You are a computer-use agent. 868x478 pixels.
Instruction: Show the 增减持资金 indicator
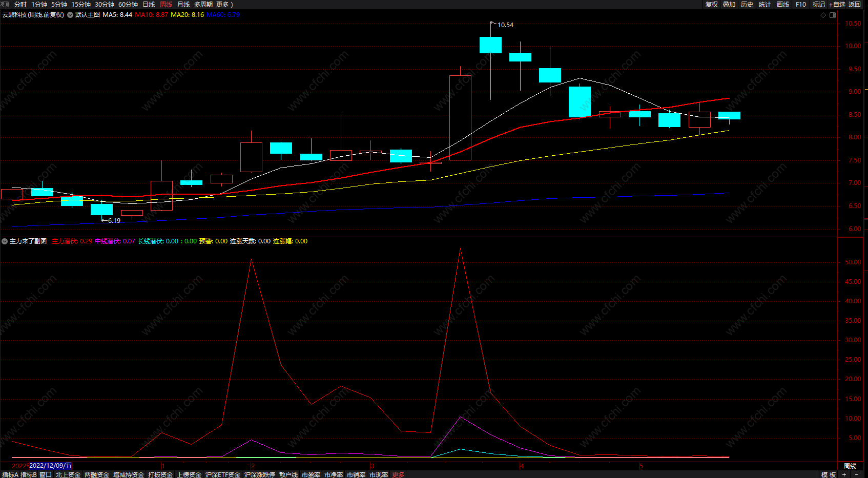click(129, 475)
